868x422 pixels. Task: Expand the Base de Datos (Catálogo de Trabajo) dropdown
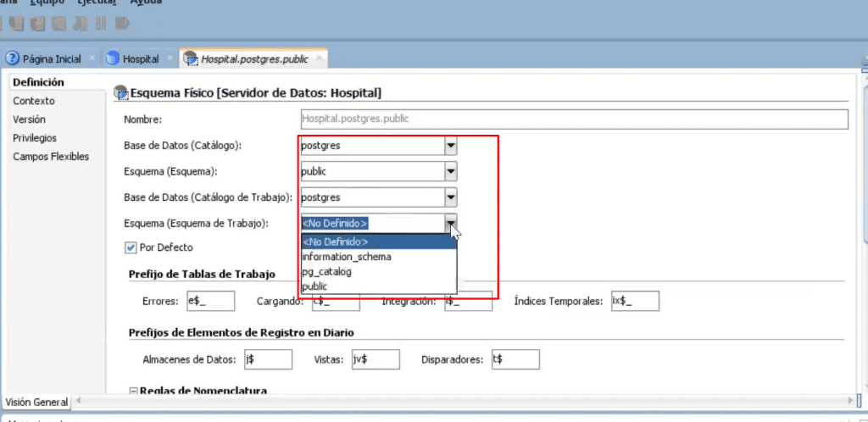pyautogui.click(x=451, y=197)
